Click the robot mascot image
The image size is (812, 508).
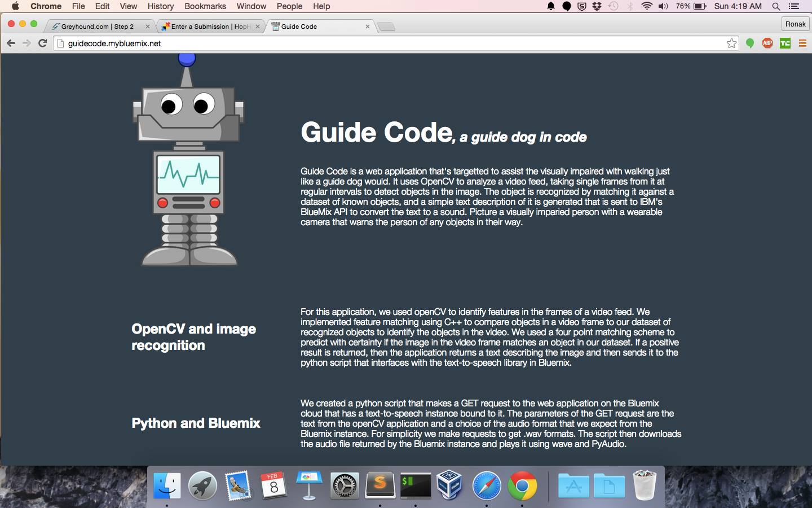[188, 160]
